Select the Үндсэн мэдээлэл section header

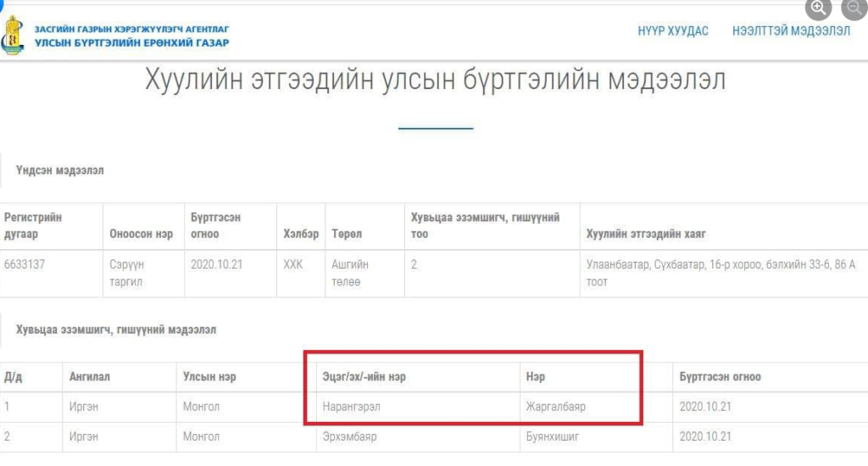tap(59, 169)
